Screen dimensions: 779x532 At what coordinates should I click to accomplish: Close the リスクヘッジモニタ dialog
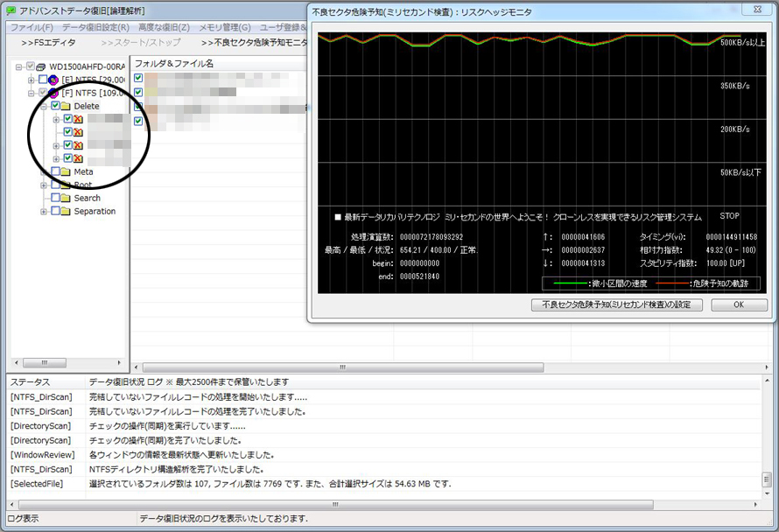757,10
